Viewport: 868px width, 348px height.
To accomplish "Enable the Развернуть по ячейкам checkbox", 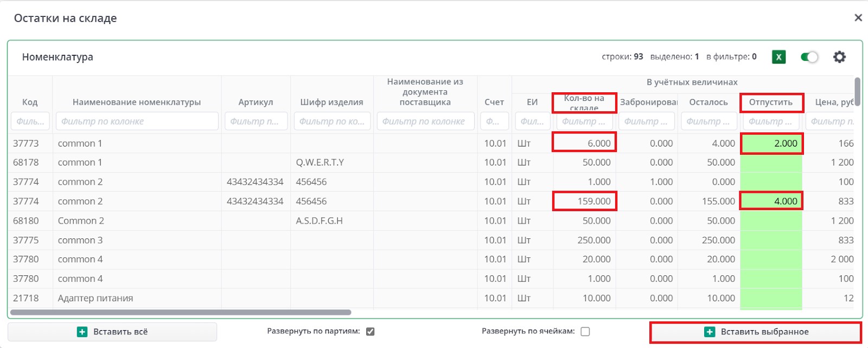I will (585, 332).
